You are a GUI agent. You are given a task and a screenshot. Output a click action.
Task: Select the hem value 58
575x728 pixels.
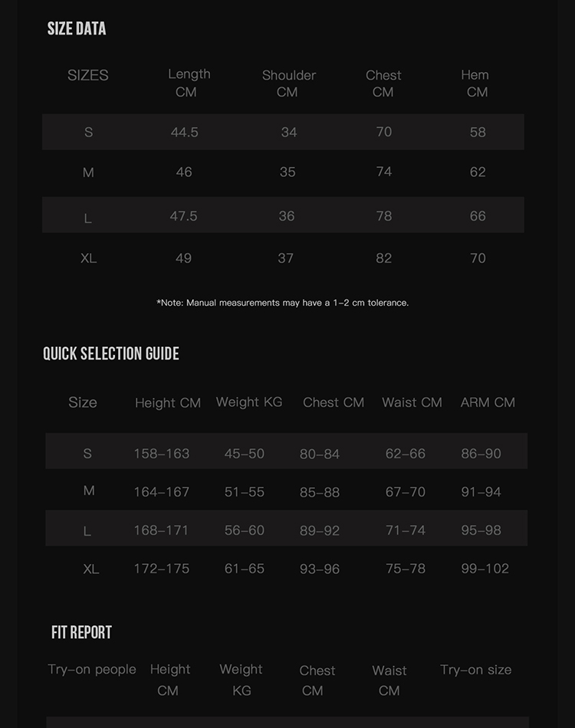[478, 133]
